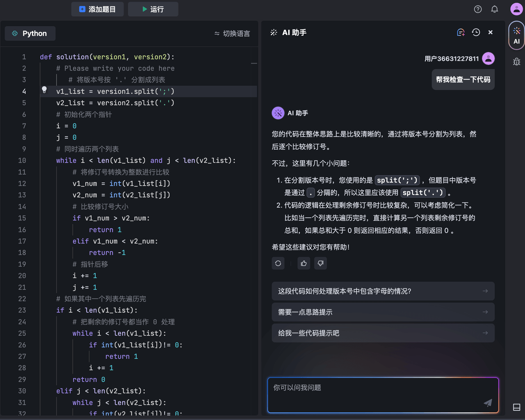Image resolution: width=525 pixels, height=420 pixels.
Task: Dislike the AI answer with thumbs down
Action: click(x=321, y=263)
